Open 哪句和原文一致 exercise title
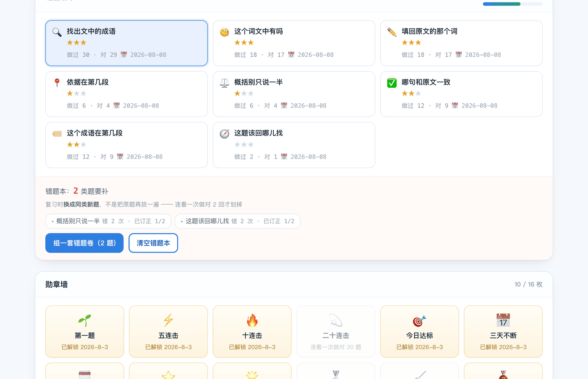The width and height of the screenshot is (588, 379). 426,82
